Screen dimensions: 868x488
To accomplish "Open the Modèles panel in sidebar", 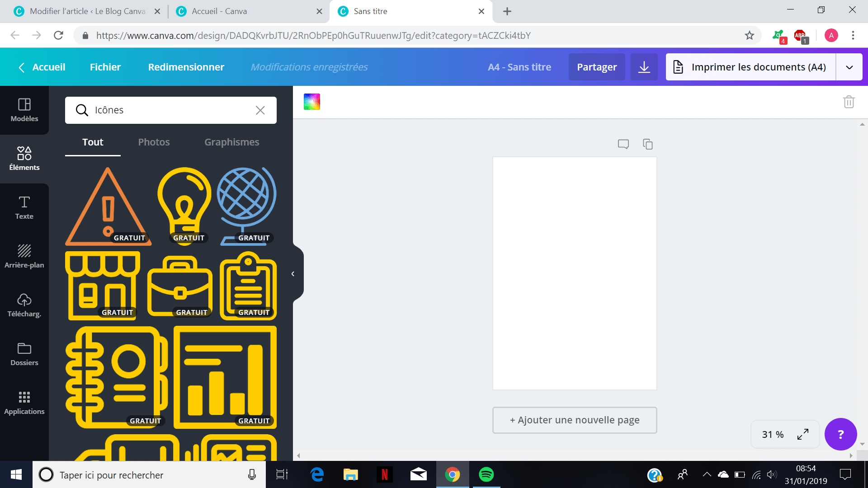I will [24, 110].
